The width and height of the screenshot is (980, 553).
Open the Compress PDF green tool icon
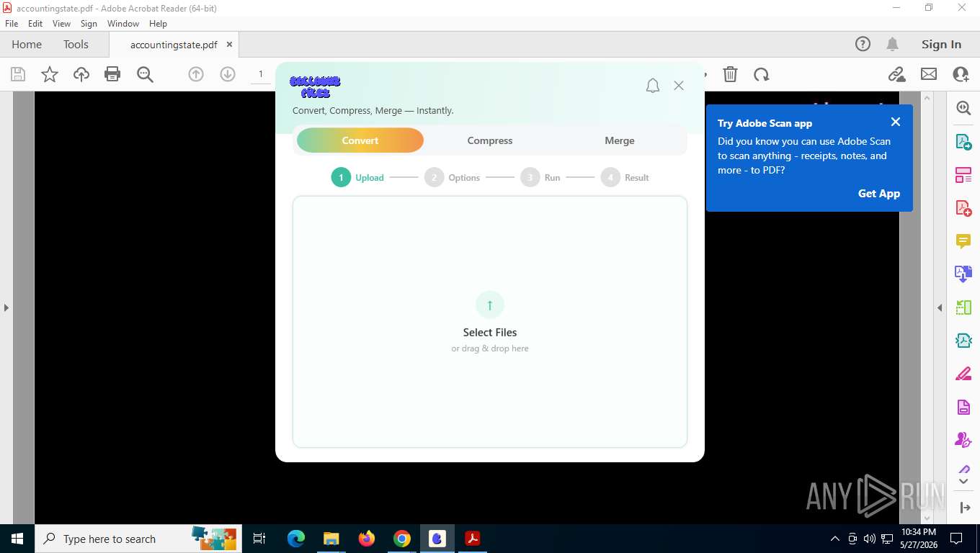point(963,307)
